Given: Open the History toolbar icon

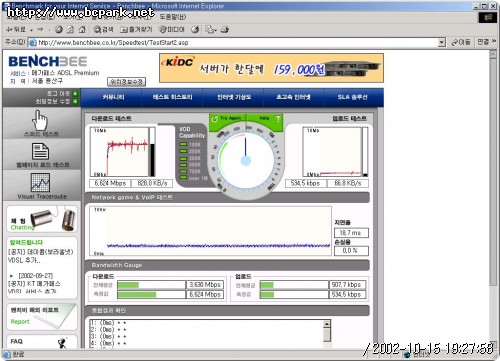Looking at the screenshot, I should click(195, 30).
